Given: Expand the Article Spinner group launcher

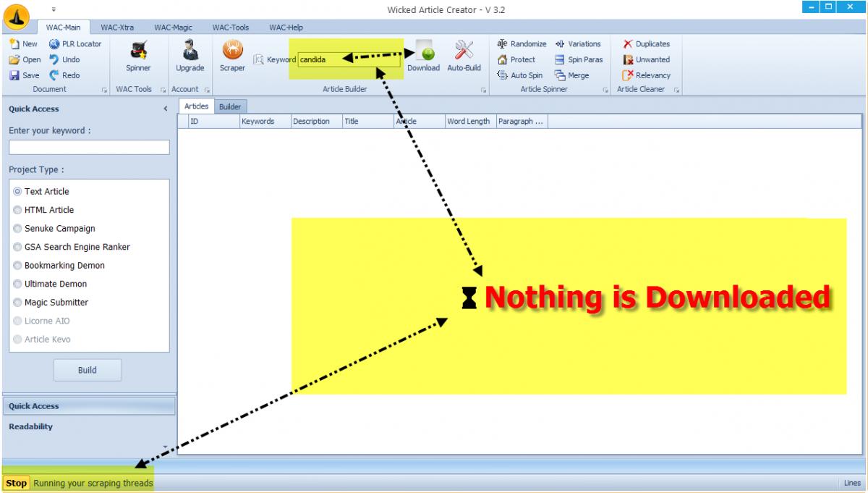Looking at the screenshot, I should point(605,90).
